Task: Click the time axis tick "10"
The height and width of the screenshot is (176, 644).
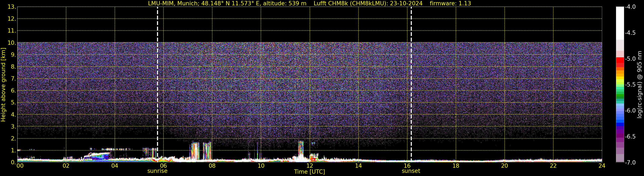Action: tap(261, 166)
